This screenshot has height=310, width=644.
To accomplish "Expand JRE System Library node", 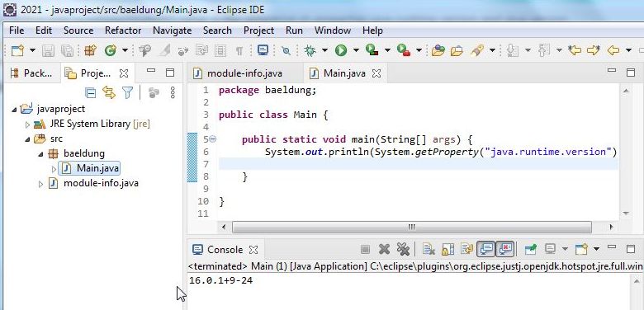I will tap(27, 124).
